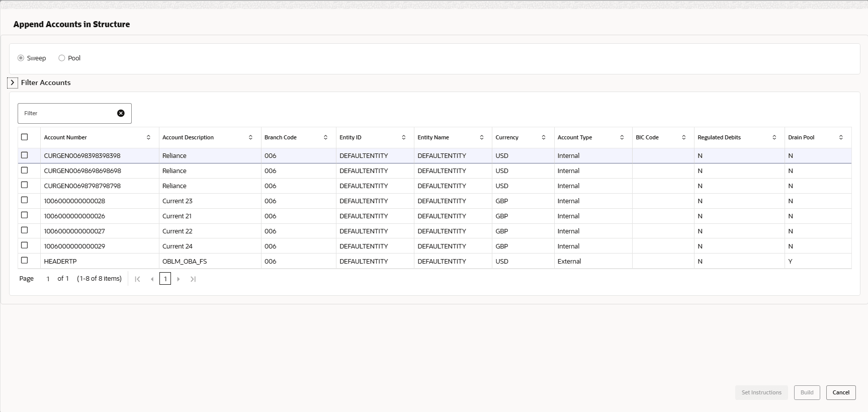This screenshot has width=868, height=412.
Task: Check account 1006000000000028 row
Action: (x=24, y=200)
